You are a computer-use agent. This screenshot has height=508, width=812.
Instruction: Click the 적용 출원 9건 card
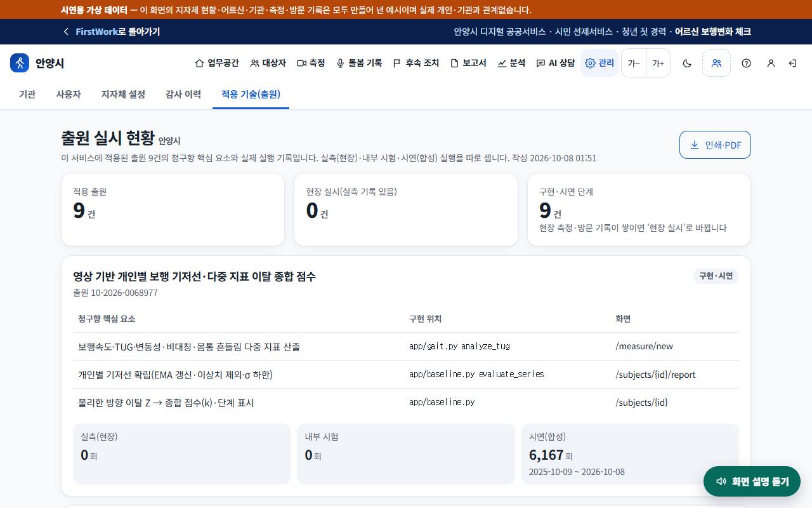point(173,210)
